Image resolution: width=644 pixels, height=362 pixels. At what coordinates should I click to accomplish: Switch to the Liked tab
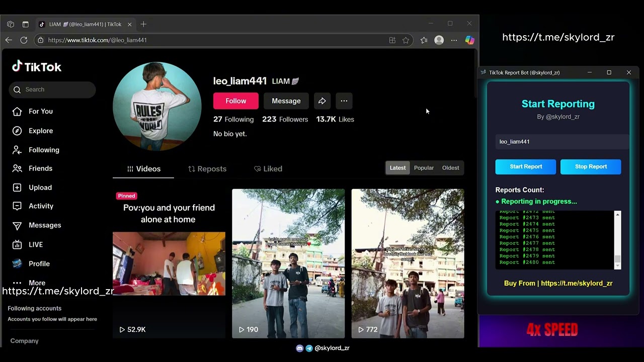[x=268, y=169]
